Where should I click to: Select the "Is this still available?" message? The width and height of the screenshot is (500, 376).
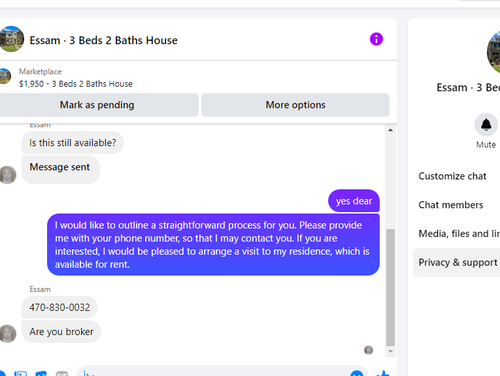pos(73,143)
